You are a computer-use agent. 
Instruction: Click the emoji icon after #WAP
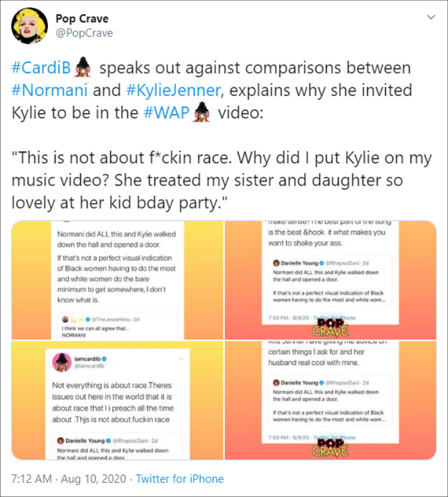tap(202, 112)
